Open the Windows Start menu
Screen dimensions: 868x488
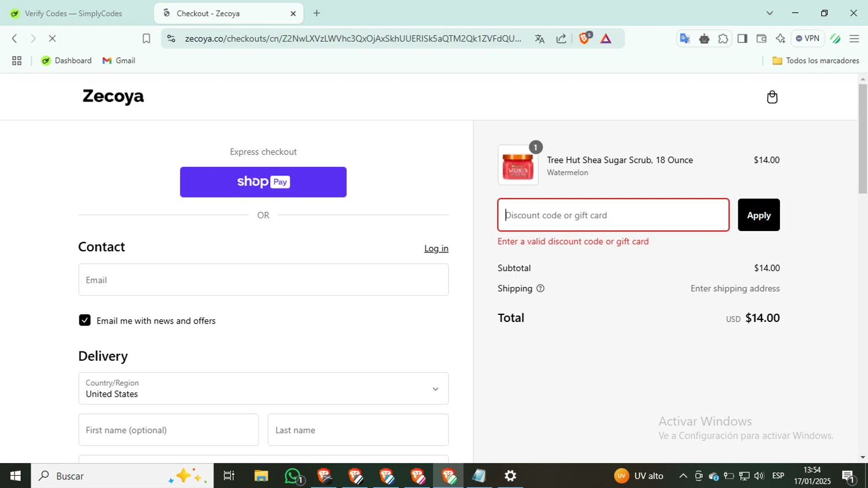(16, 476)
